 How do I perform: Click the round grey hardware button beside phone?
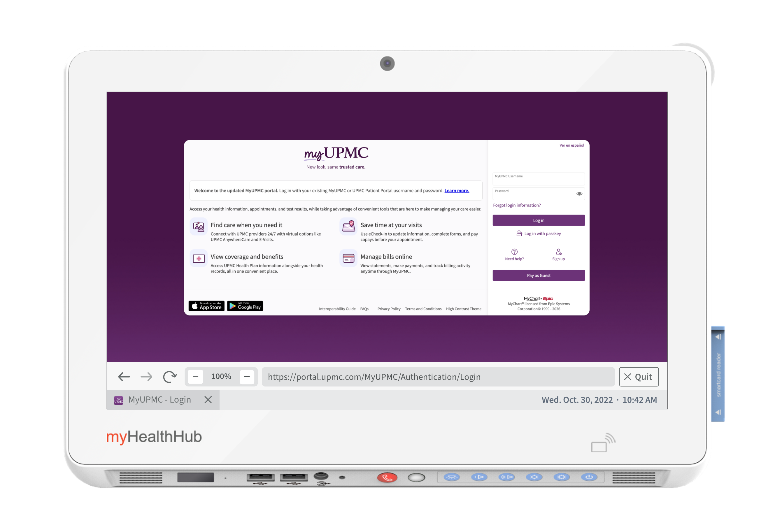(416, 477)
